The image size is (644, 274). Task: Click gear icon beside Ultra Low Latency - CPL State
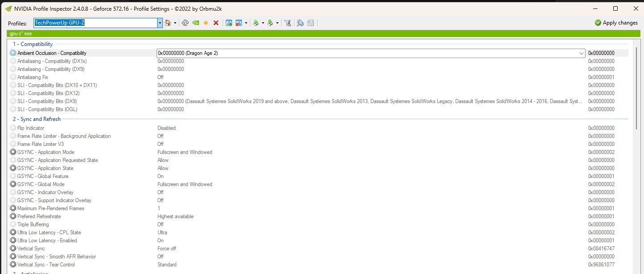(13, 232)
